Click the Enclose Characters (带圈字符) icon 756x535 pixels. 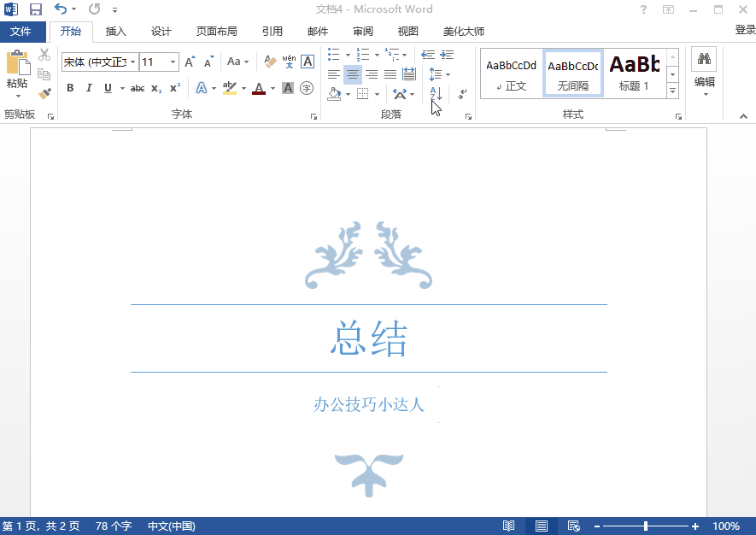pos(308,88)
